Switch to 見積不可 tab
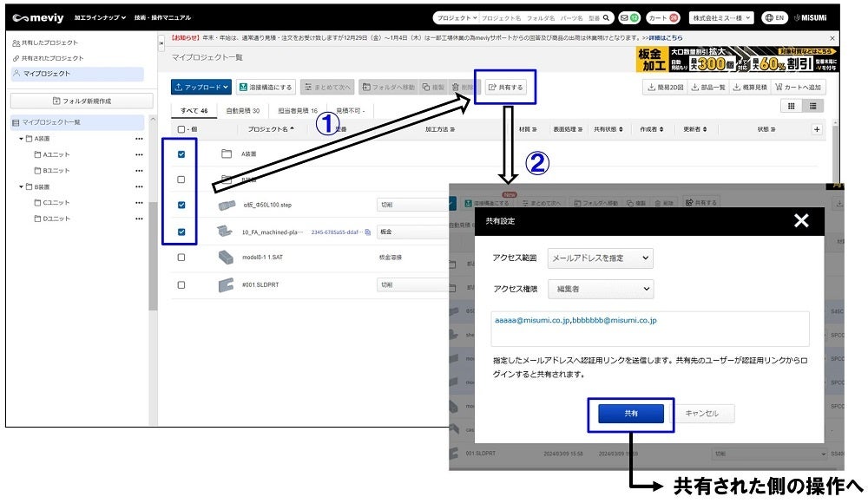The height and width of the screenshot is (503, 868). pos(350,111)
